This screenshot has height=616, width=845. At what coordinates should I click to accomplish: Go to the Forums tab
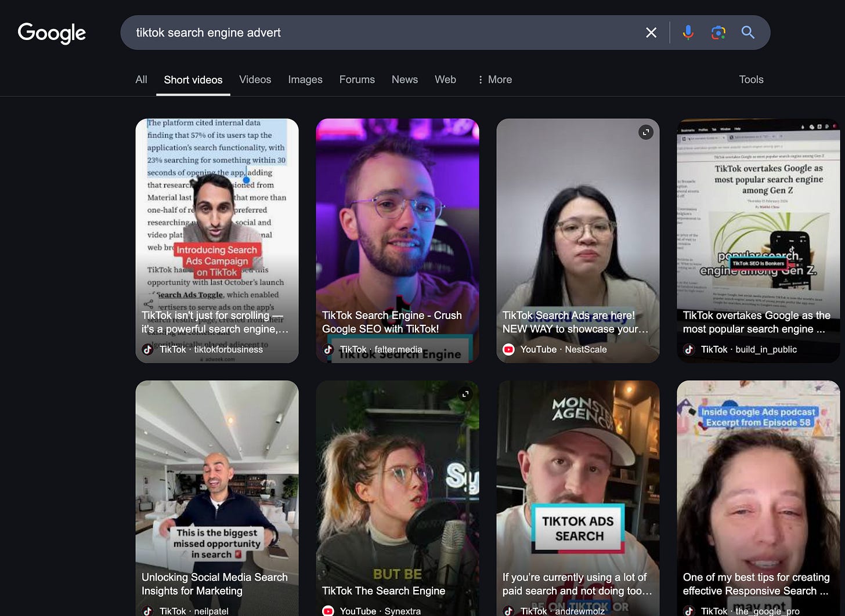tap(357, 79)
